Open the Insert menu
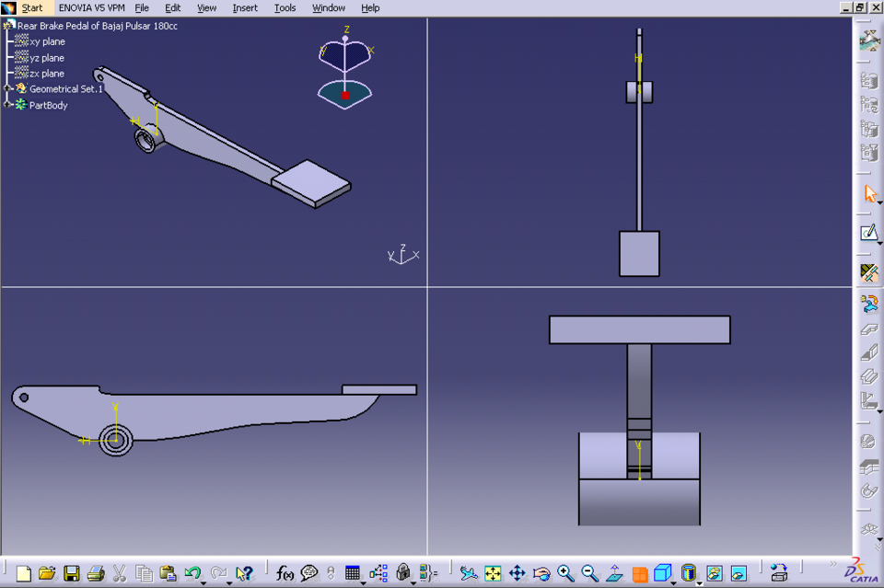Viewport: 884px width, 588px height. (x=245, y=7)
